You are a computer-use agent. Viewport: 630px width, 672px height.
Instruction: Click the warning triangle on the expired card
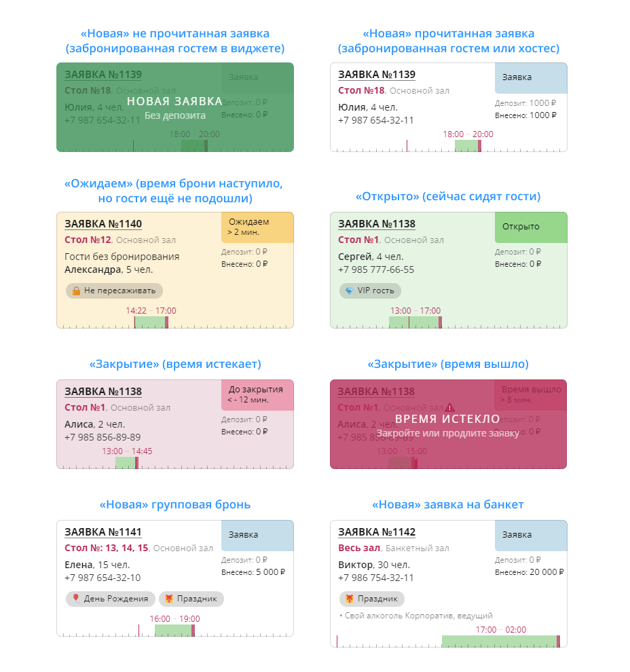pos(449,407)
